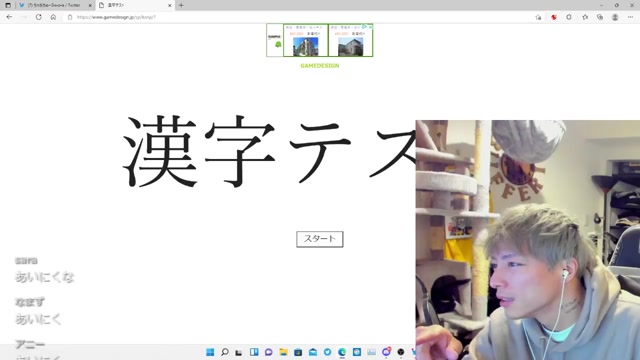
Task: Launch File Explorer from the taskbar
Action: 283,352
